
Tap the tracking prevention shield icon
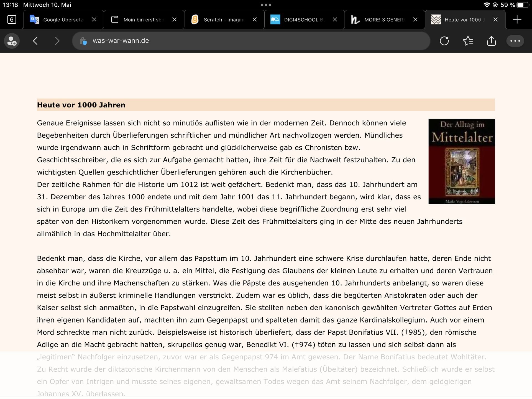point(83,41)
